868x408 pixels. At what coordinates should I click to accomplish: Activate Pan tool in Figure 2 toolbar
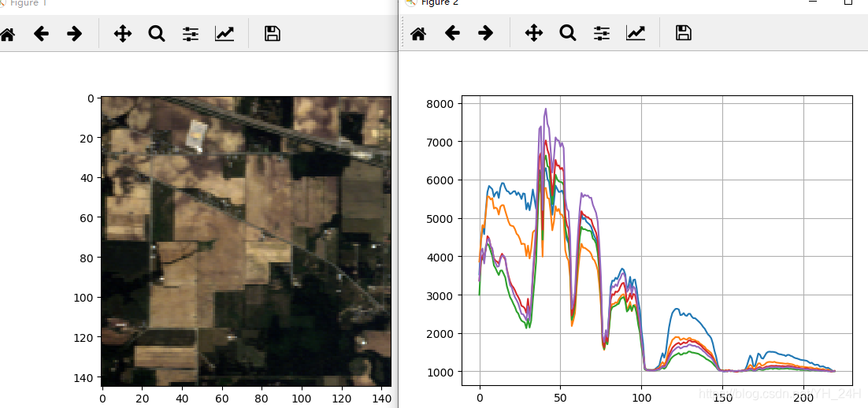tap(534, 33)
